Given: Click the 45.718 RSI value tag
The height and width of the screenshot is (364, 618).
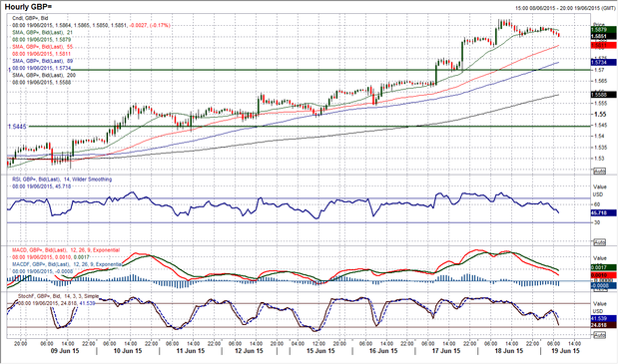Looking at the screenshot, I should click(603, 212).
